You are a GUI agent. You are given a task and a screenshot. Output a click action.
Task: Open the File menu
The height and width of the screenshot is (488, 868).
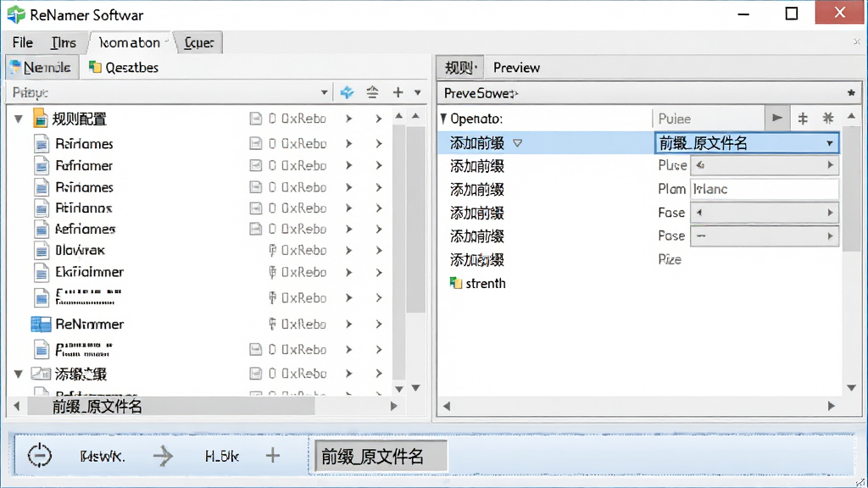(23, 42)
